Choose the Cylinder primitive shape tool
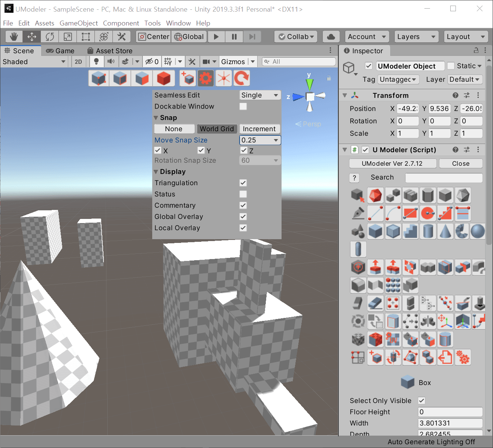 (x=428, y=231)
